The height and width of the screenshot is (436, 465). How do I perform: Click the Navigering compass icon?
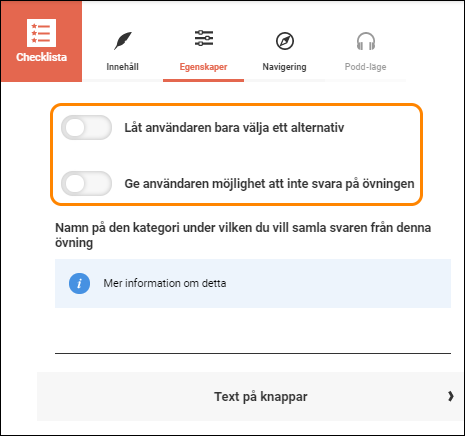coord(285,41)
